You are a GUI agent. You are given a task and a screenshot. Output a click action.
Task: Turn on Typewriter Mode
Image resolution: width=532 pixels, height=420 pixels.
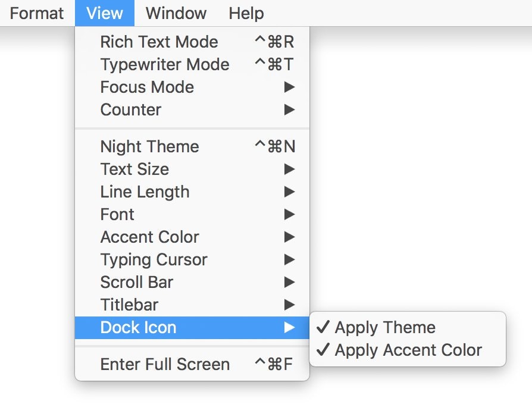click(192, 64)
